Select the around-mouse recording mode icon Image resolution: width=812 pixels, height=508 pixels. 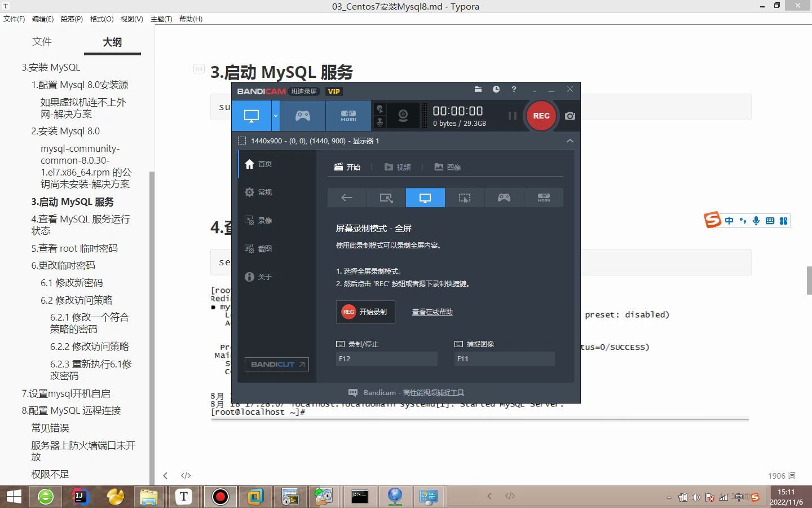click(465, 198)
